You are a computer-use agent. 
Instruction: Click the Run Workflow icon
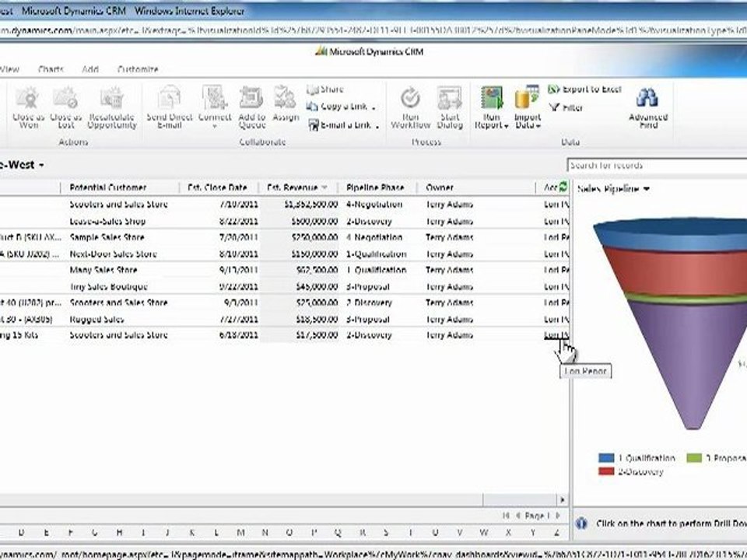pyautogui.click(x=410, y=98)
